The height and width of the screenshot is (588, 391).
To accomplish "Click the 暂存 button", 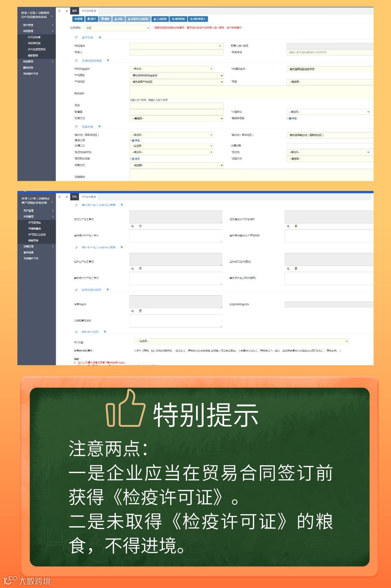I will click(92, 19).
